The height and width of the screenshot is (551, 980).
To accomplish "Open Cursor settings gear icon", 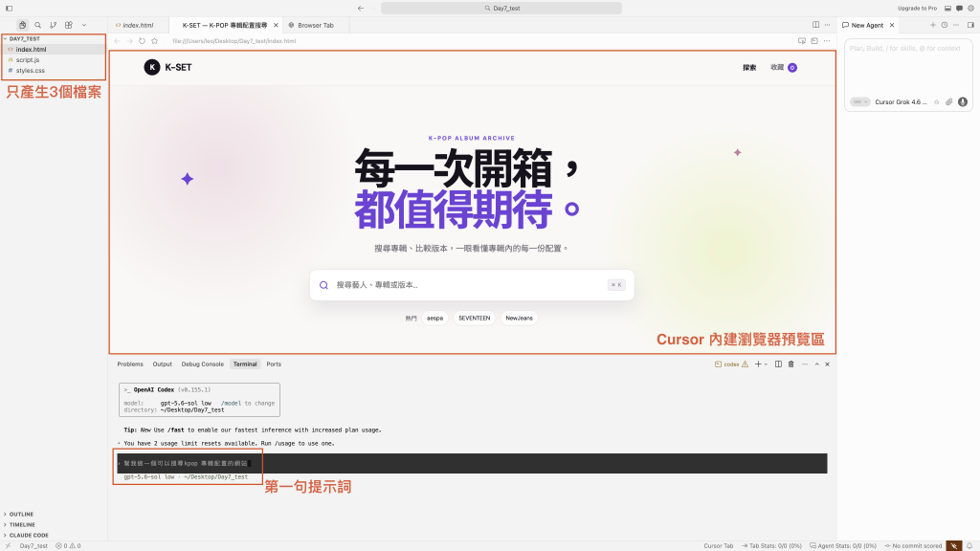I will tap(971, 8).
